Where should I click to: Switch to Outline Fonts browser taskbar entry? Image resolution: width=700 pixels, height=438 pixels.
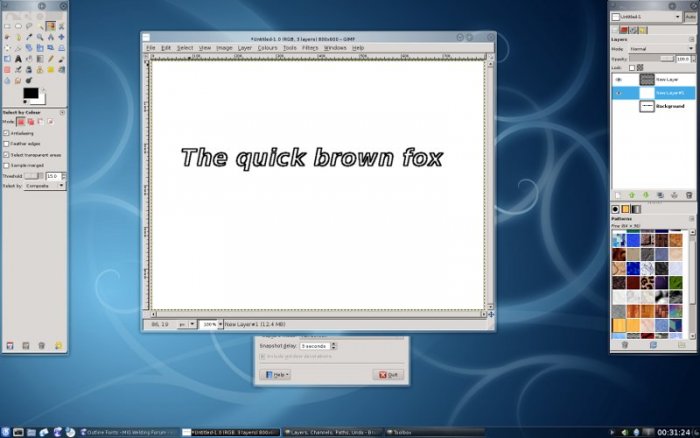129,432
